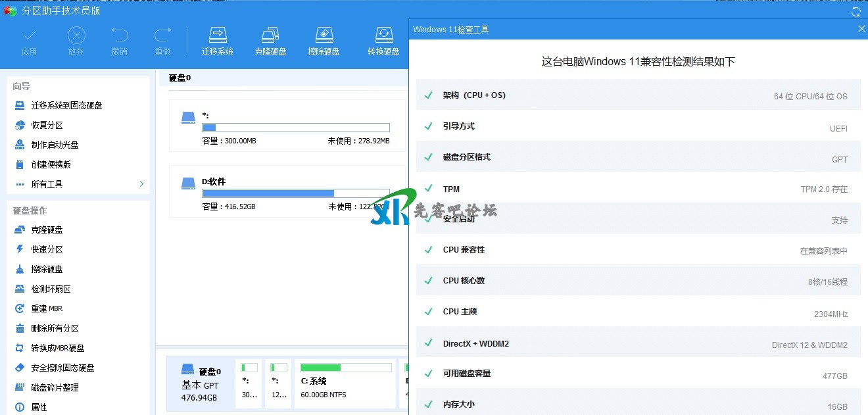Select the C:系统 partition block
The height and width of the screenshot is (415, 868).
click(x=346, y=383)
